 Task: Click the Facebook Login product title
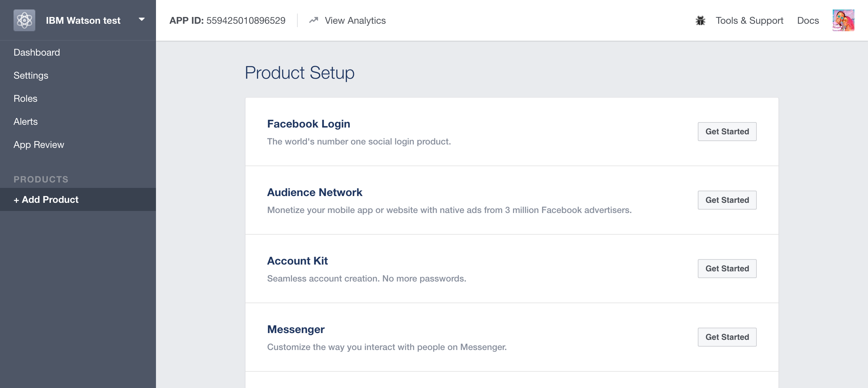tap(309, 124)
